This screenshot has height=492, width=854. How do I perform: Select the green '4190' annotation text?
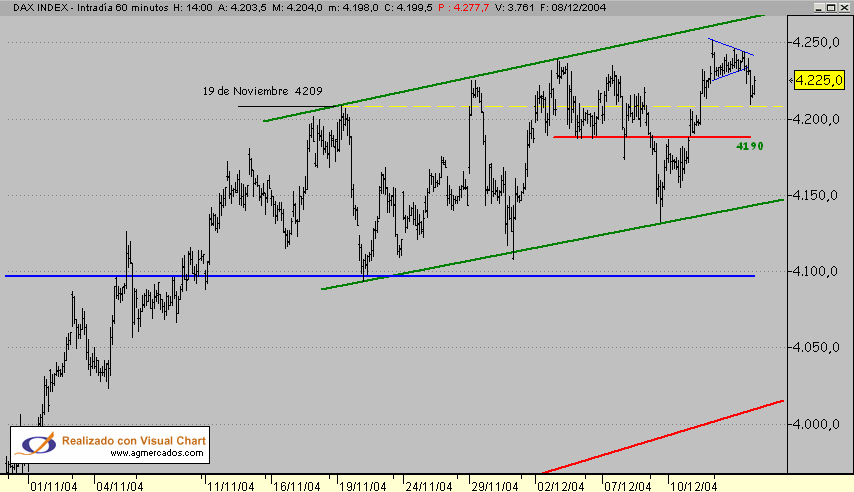pos(749,146)
